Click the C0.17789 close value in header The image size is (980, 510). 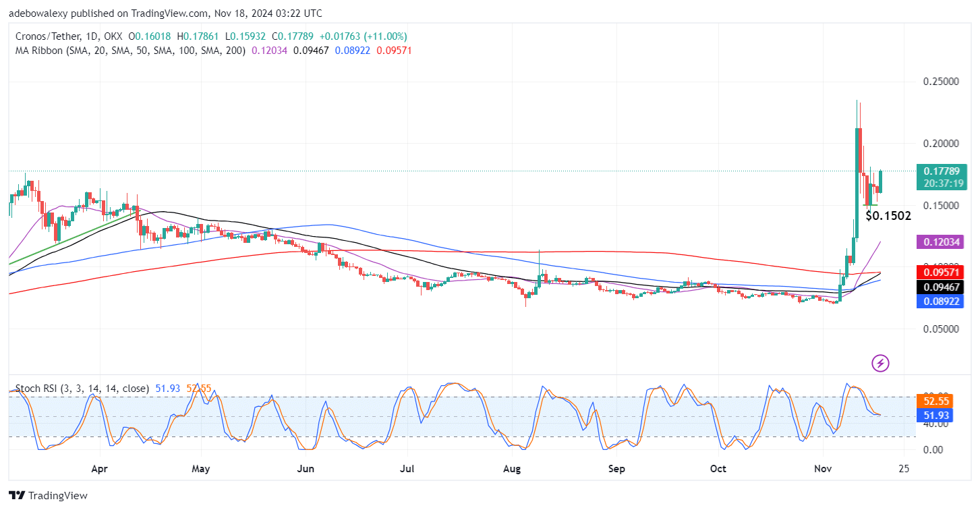tap(293, 36)
